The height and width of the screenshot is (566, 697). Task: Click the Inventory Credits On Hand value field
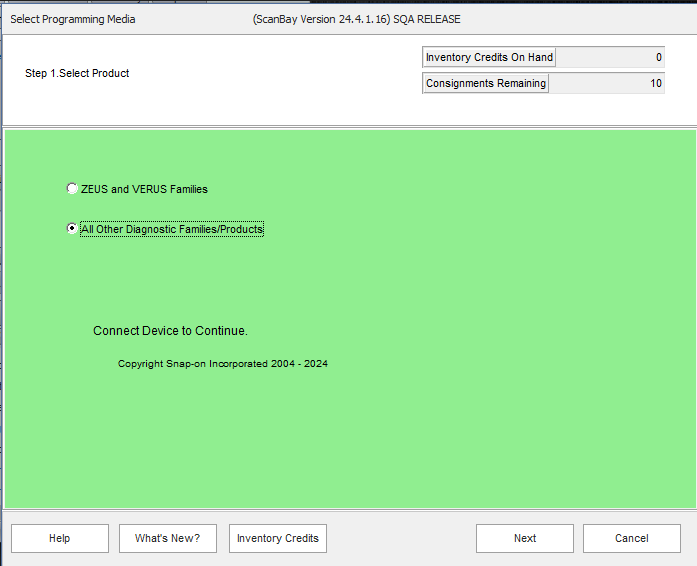(610, 58)
